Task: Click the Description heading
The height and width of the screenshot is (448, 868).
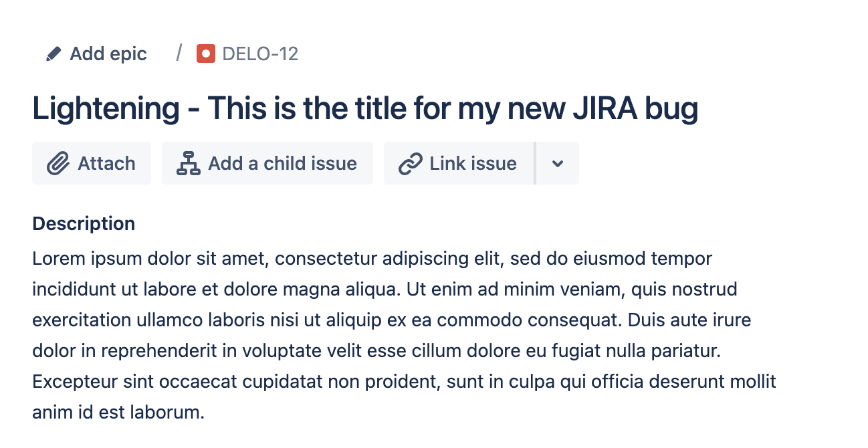Action: [x=84, y=223]
